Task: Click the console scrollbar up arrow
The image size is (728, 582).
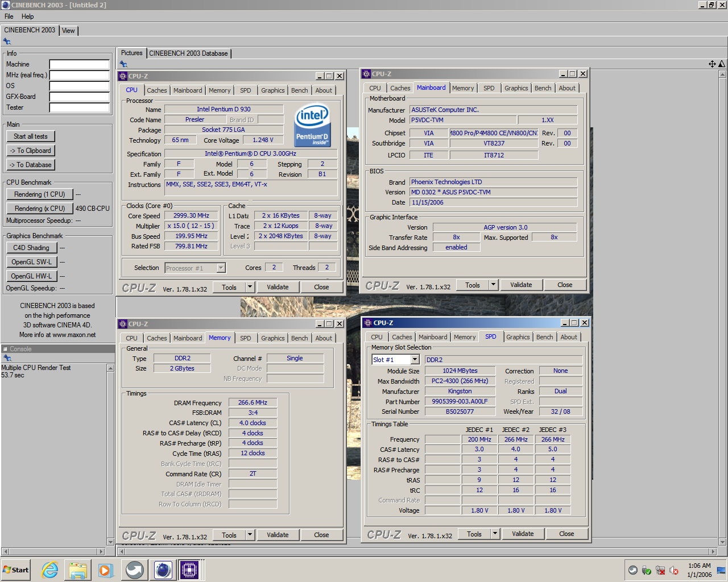Action: coord(111,368)
